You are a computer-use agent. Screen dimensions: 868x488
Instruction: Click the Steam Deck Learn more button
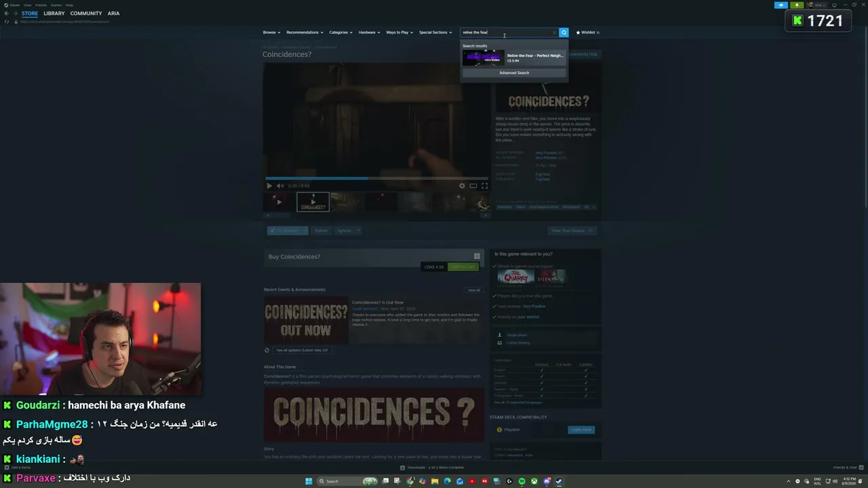(581, 430)
